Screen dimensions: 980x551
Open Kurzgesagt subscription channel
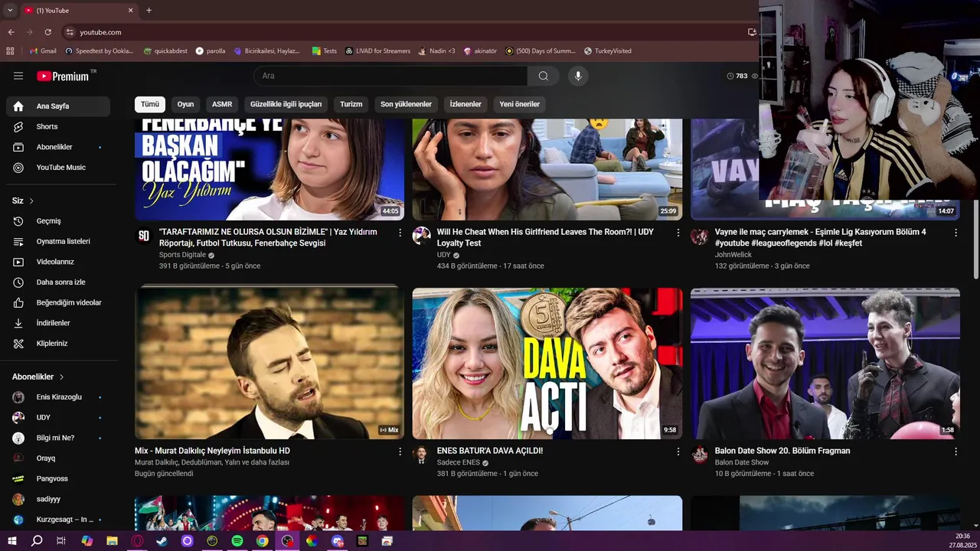coord(58,520)
